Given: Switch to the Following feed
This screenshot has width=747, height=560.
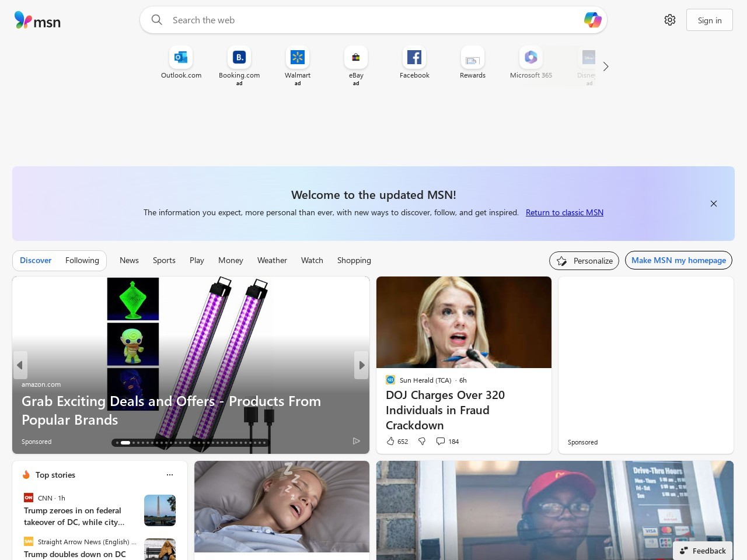Looking at the screenshot, I should click(82, 260).
